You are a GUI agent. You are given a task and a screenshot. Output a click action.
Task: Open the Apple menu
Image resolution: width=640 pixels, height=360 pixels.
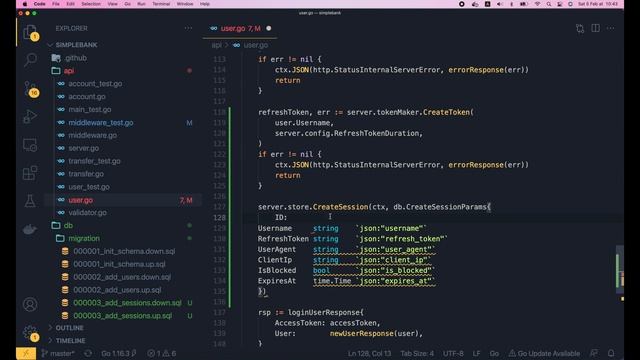(24, 4)
